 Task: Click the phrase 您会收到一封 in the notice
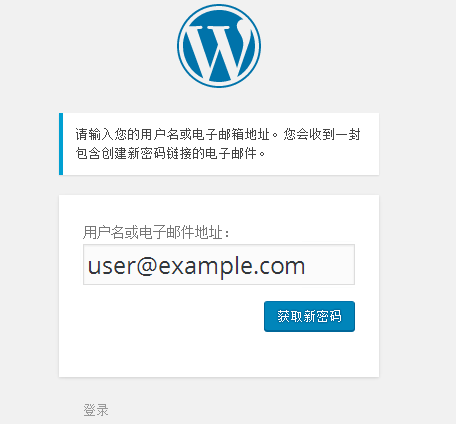point(322,134)
